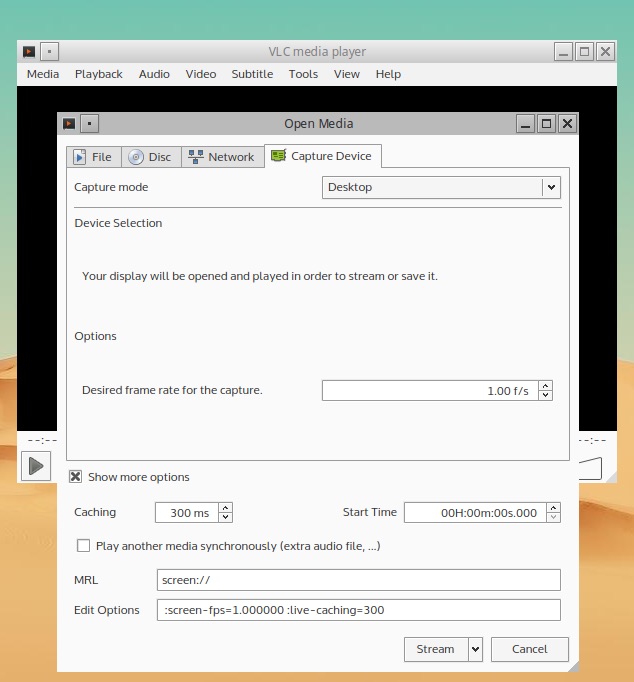
Task: Open the Tools menu
Action: coord(303,74)
